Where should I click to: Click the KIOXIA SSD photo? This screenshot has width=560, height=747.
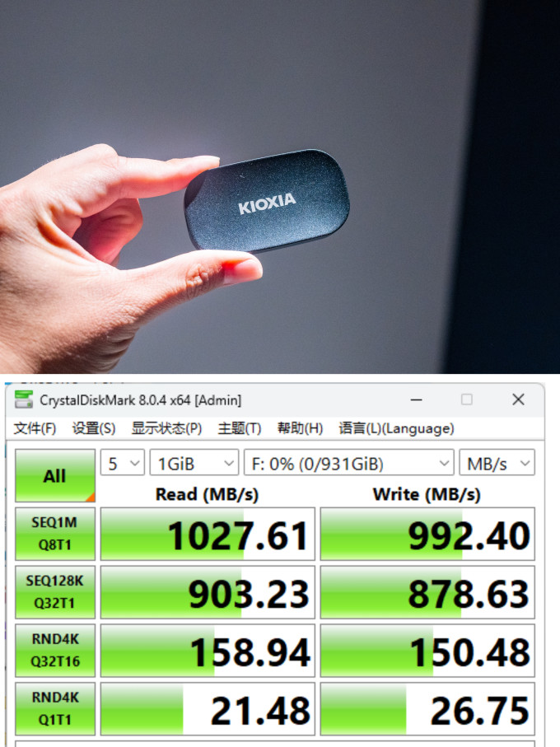[x=280, y=186]
